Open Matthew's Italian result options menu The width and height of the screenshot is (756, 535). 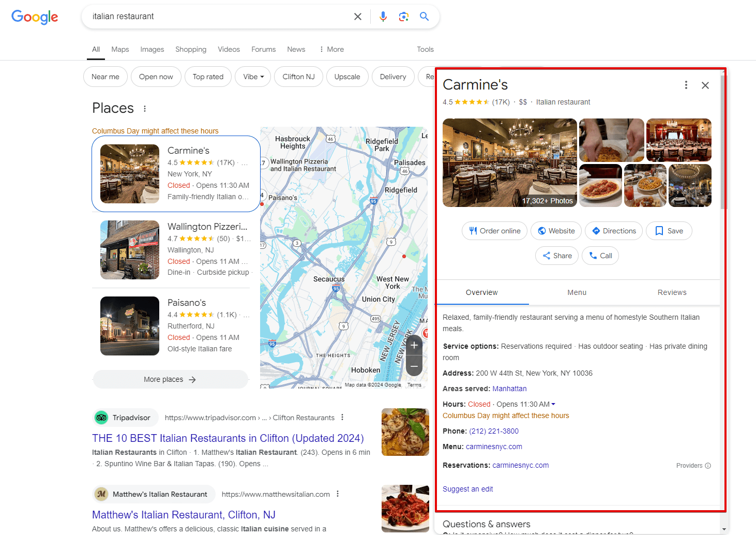pos(338,494)
